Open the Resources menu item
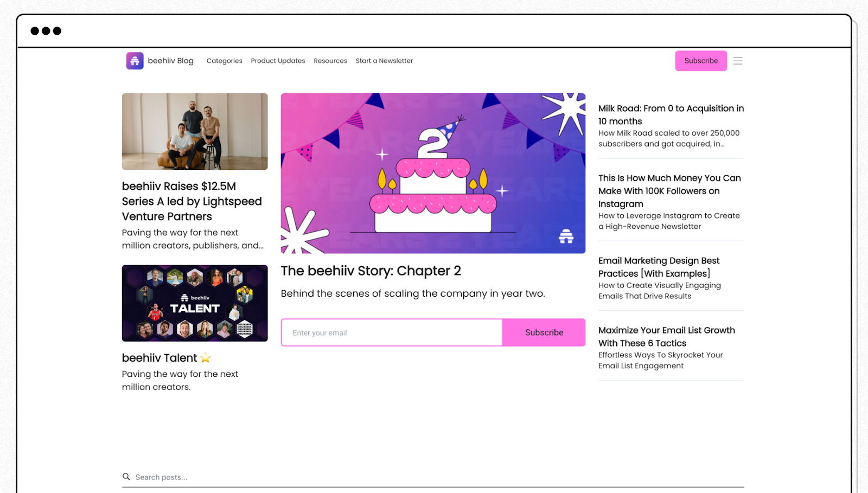The width and height of the screenshot is (868, 493). click(x=330, y=61)
